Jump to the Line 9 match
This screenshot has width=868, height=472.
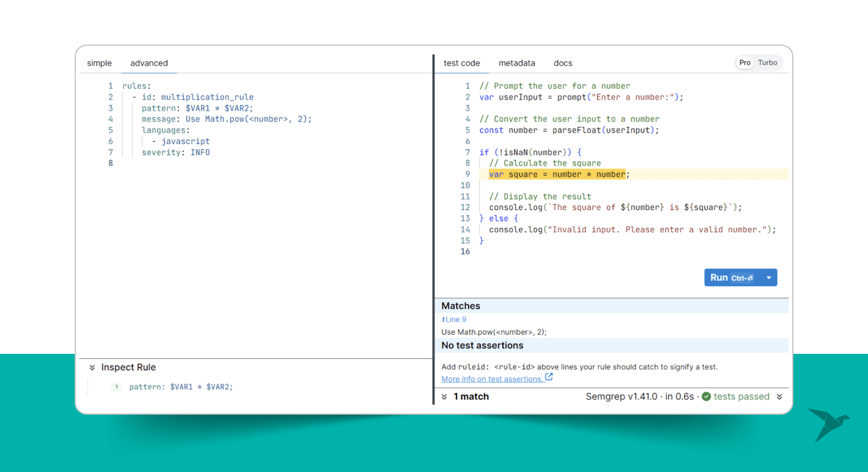point(456,320)
